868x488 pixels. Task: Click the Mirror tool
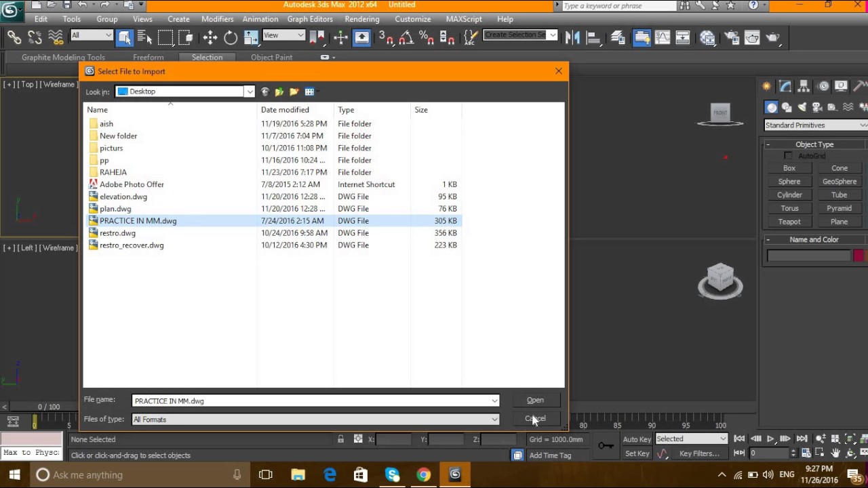coord(572,37)
